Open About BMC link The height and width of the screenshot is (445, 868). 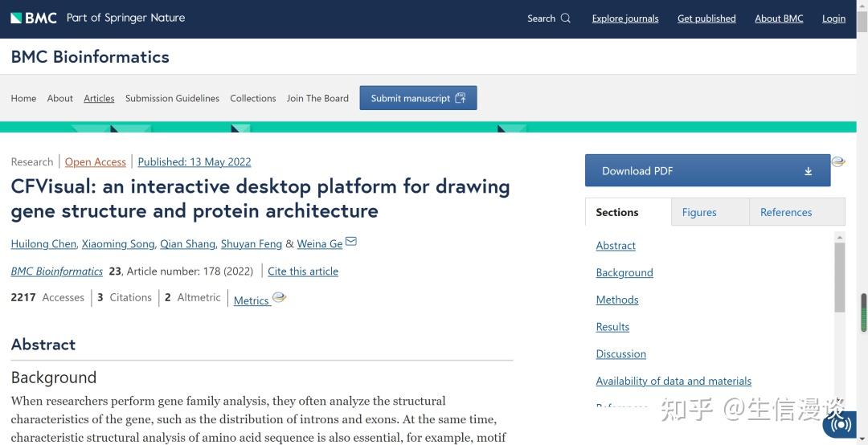(779, 18)
